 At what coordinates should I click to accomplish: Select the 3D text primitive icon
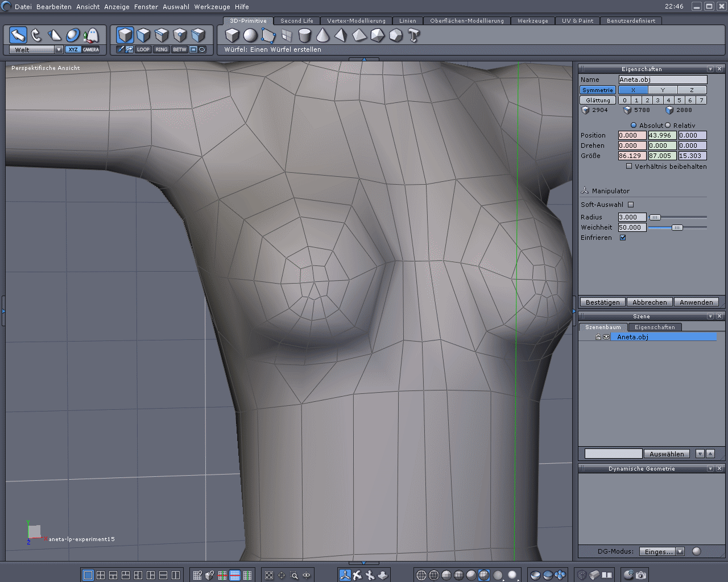coord(413,36)
